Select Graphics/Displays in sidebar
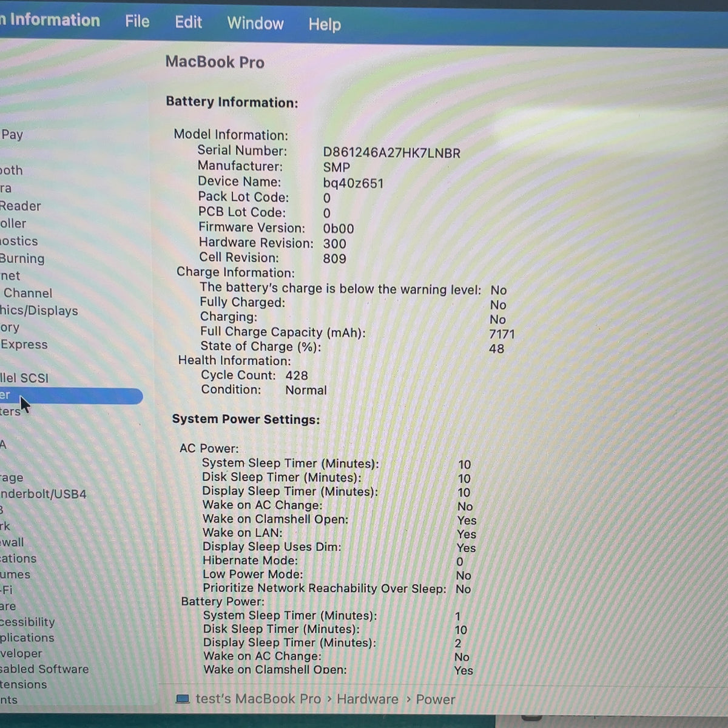The height and width of the screenshot is (728, 728). tap(39, 311)
